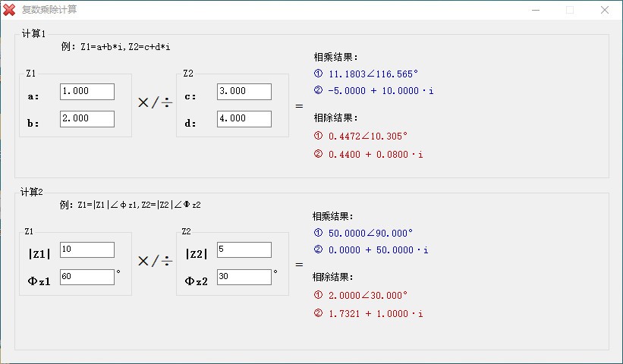Screen dimensions: 623x364
Task: Focus the Z1 imaginary part 'b' field
Action: coord(87,119)
